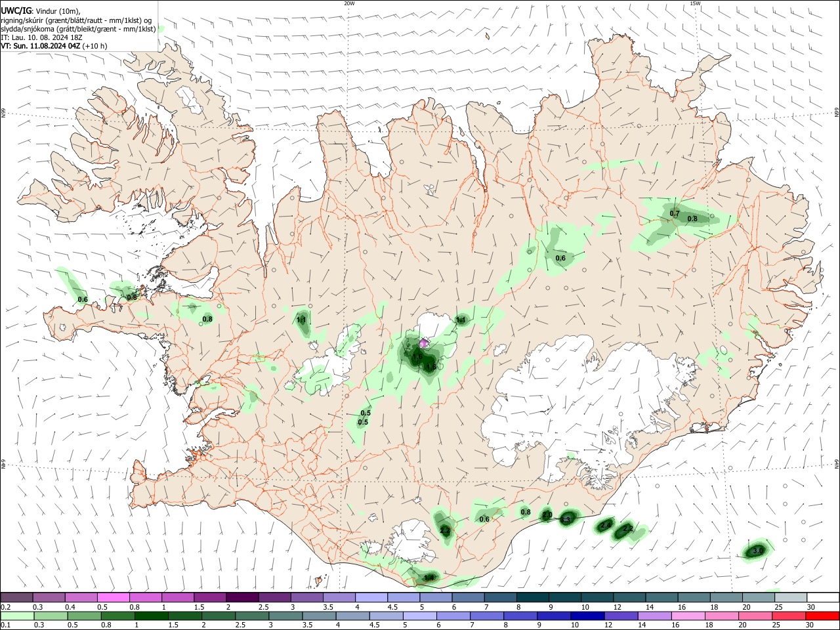Click the 15W longitude label
Screen dimensions: 840x630
point(695,3)
